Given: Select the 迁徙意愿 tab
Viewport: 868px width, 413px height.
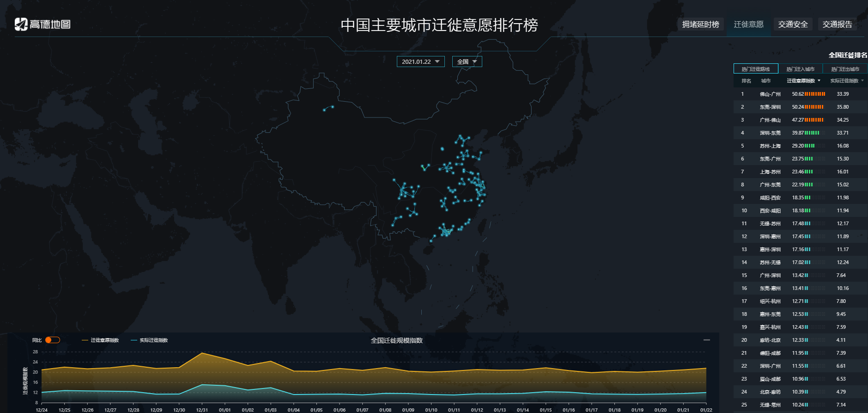Looking at the screenshot, I should click(x=748, y=25).
